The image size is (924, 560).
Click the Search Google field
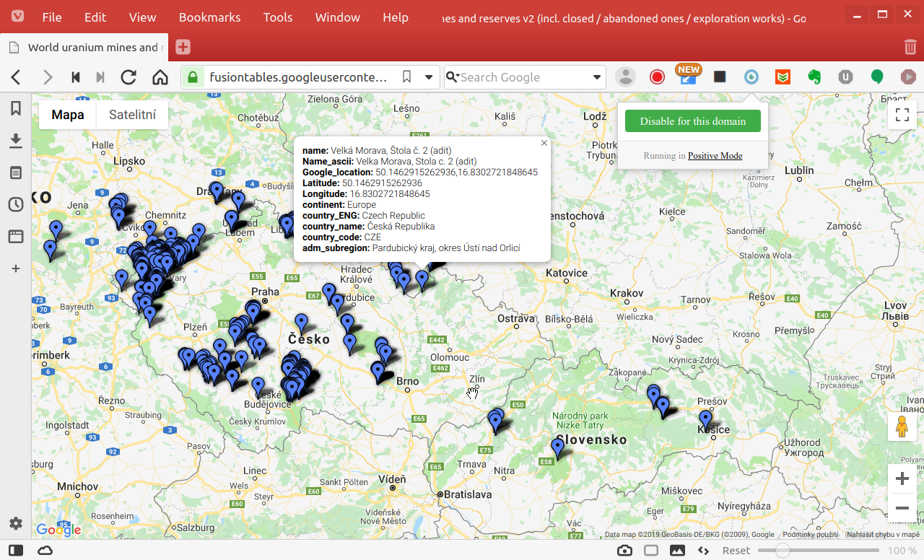pyautogui.click(x=523, y=77)
